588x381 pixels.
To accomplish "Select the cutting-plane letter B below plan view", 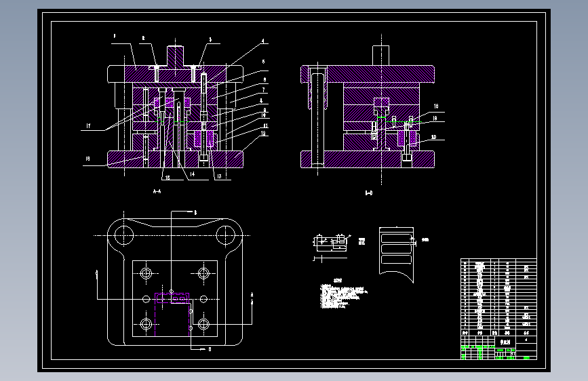I will coord(210,349).
